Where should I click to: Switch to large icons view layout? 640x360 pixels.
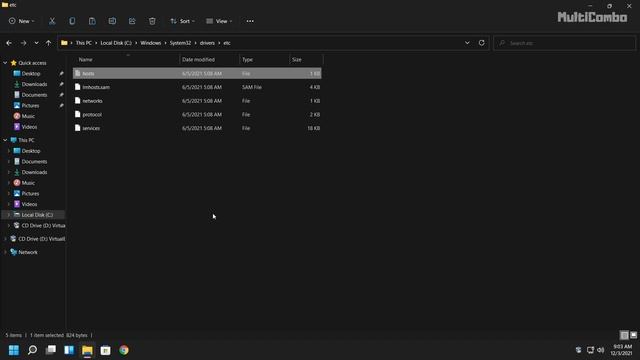(x=633, y=335)
